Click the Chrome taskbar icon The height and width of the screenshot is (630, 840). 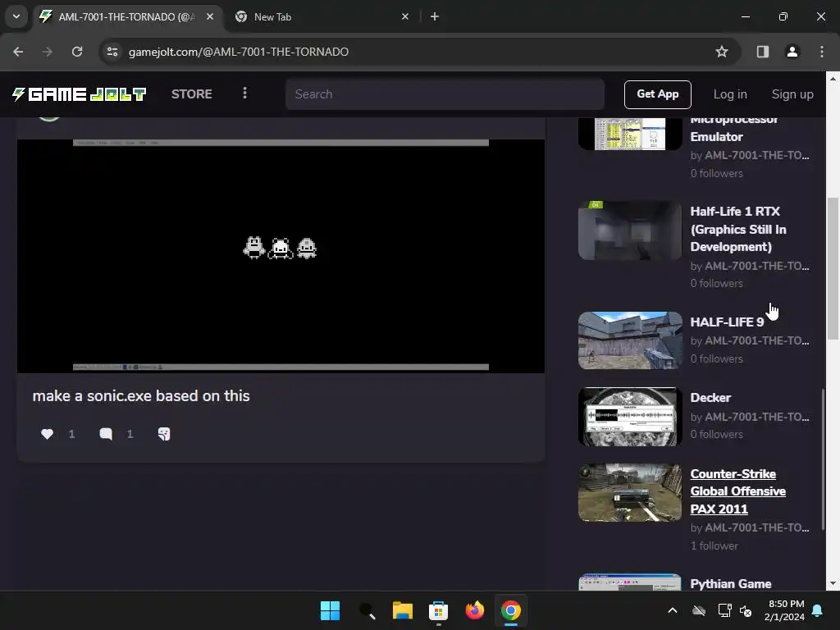click(x=510, y=610)
